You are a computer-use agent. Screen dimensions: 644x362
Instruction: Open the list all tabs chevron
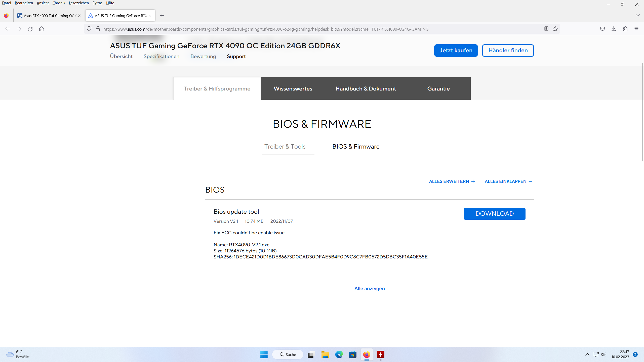tap(637, 15)
